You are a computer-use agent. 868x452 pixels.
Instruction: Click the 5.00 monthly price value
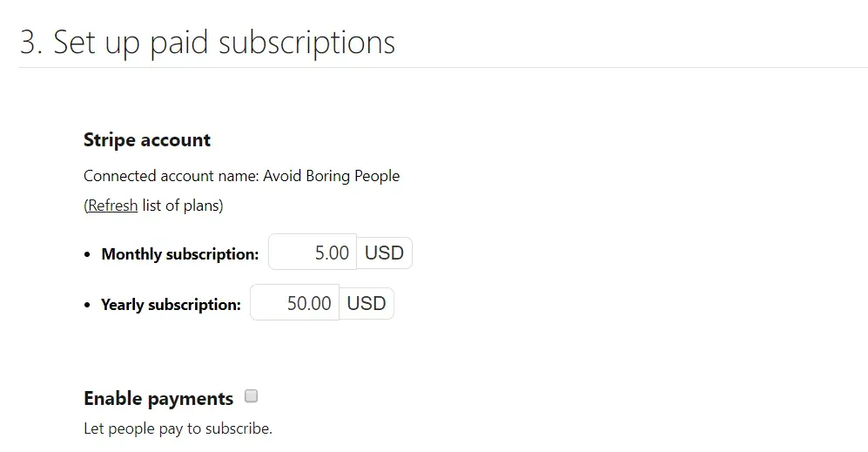332,253
